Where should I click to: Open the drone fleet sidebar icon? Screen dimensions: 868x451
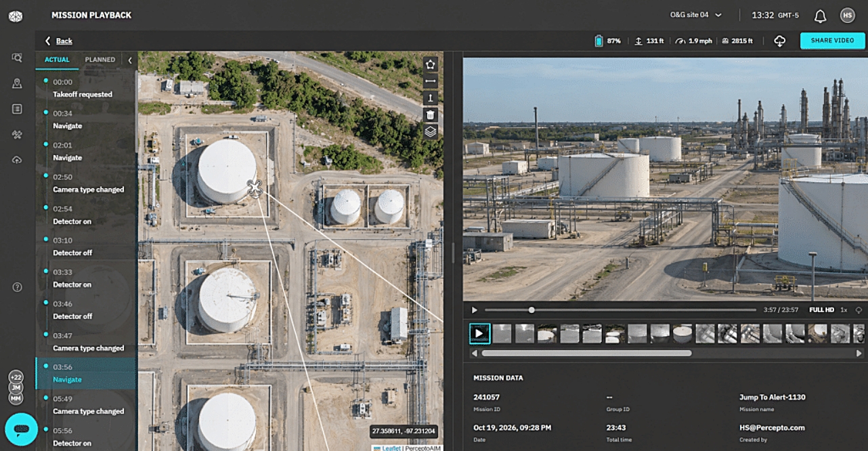pyautogui.click(x=17, y=135)
